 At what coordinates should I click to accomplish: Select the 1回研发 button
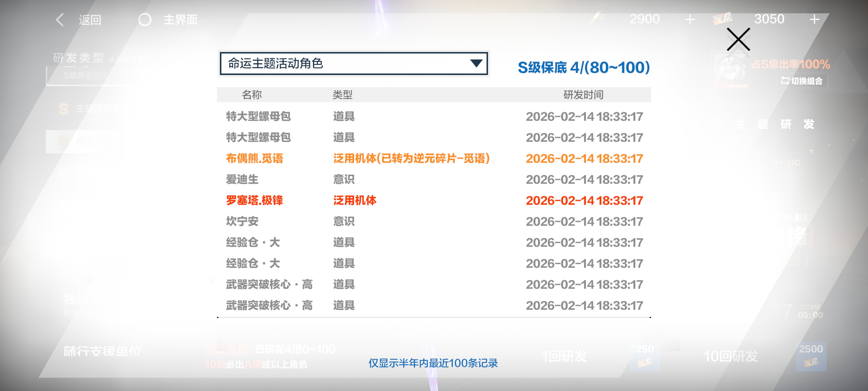[564, 356]
